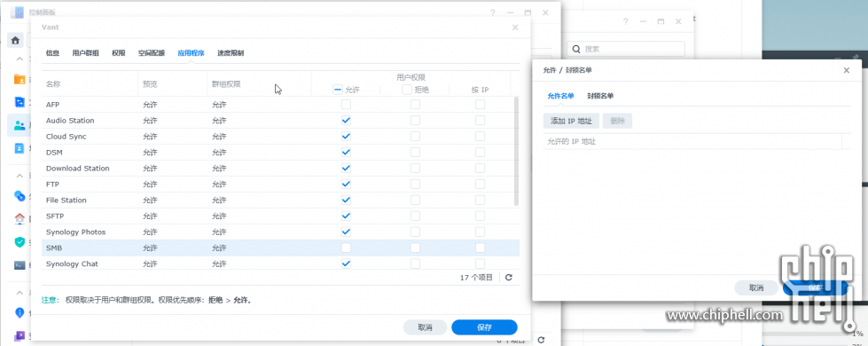Click the 搜索 search field
This screenshot has height=346, width=868.
[626, 49]
